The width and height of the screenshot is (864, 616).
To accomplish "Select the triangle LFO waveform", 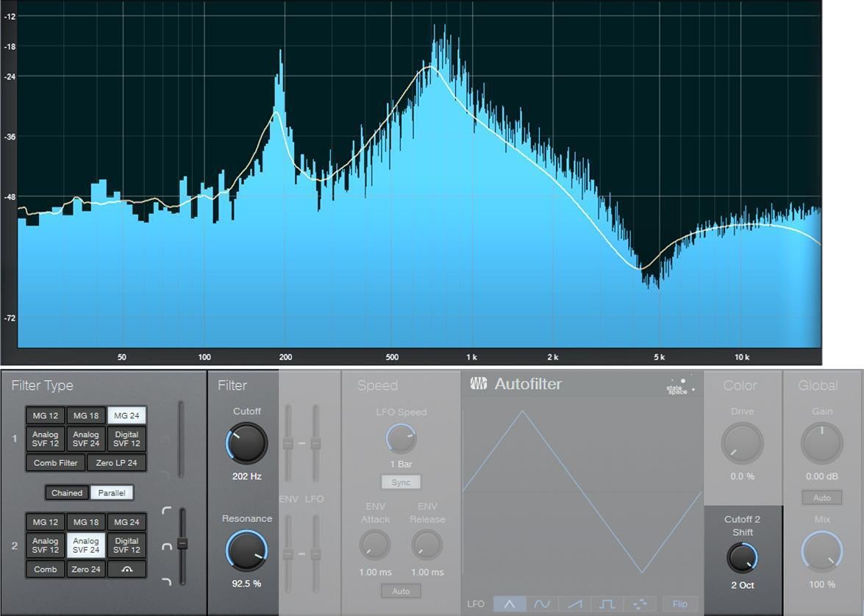I will click(510, 603).
